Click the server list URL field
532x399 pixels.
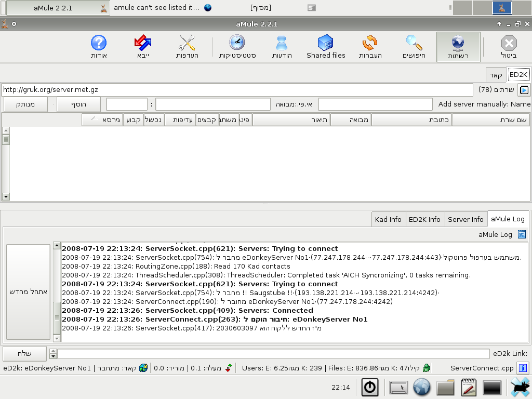click(237, 90)
